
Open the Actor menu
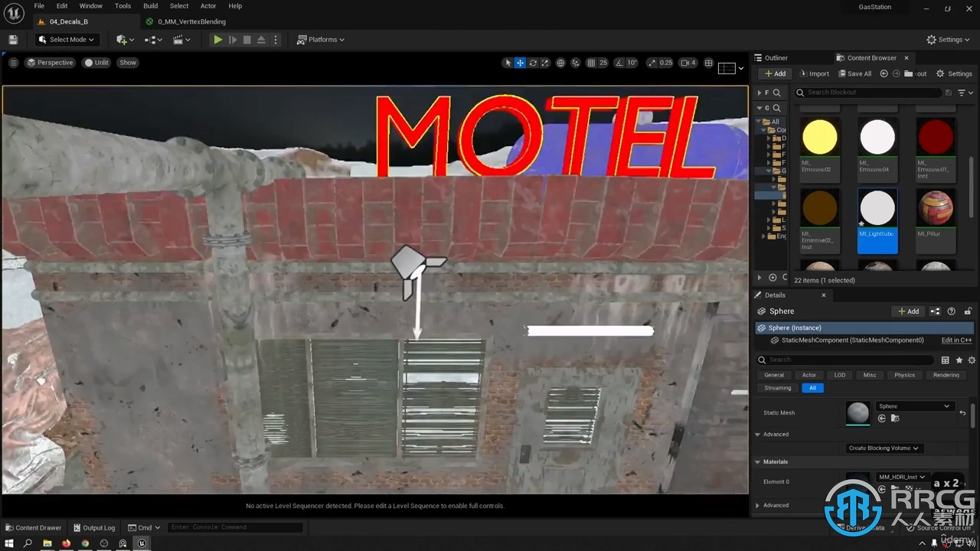(208, 5)
